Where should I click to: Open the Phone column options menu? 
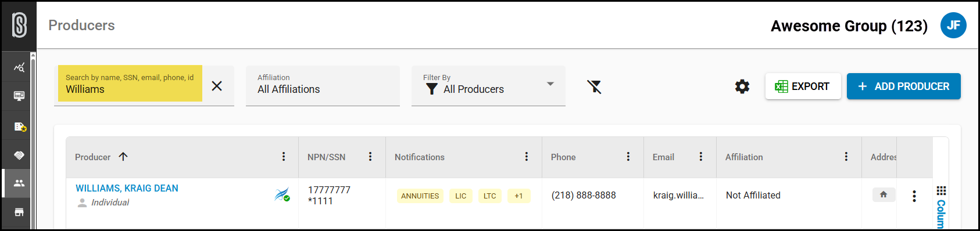point(628,156)
